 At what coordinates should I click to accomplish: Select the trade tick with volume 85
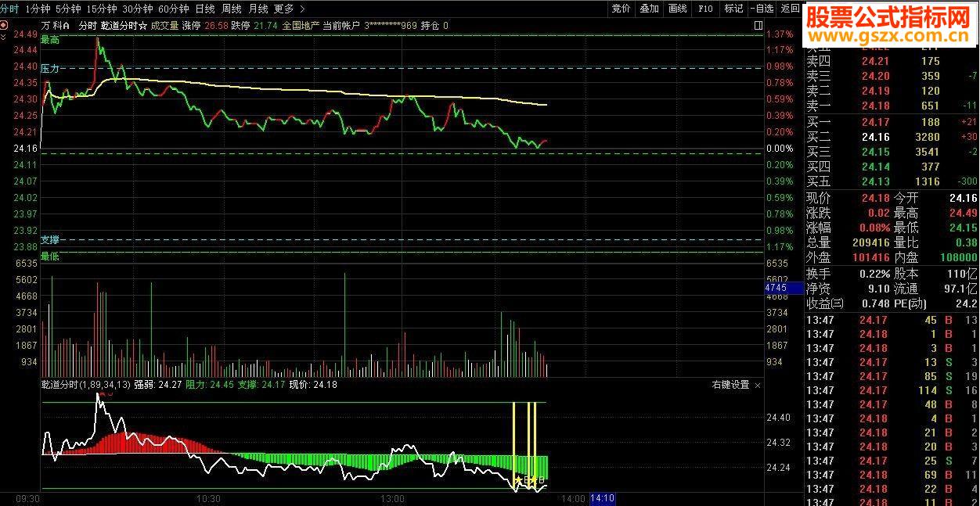(x=892, y=376)
